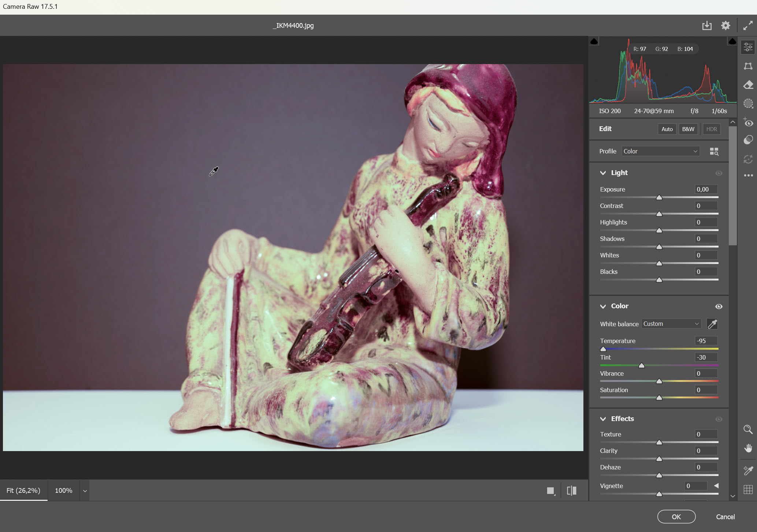Open the White balance Custom dropdown
This screenshot has width=757, height=532.
click(671, 324)
